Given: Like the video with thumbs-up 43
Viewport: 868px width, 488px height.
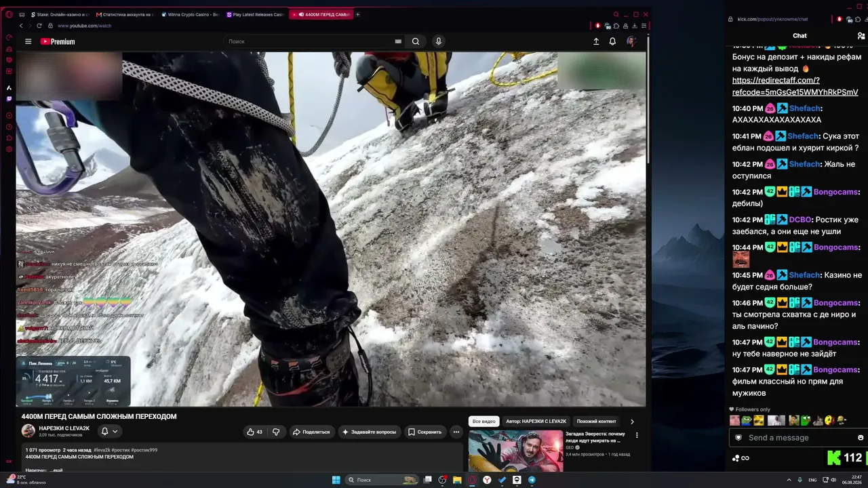Looking at the screenshot, I should pyautogui.click(x=254, y=432).
